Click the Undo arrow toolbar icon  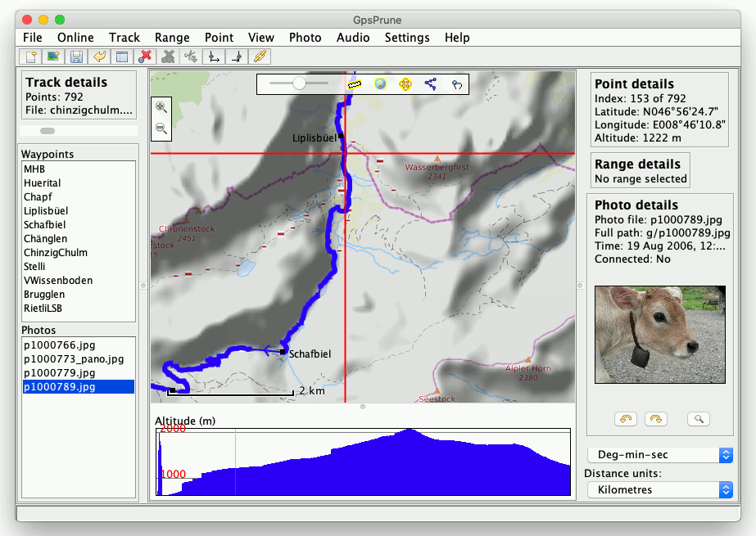click(x=99, y=56)
